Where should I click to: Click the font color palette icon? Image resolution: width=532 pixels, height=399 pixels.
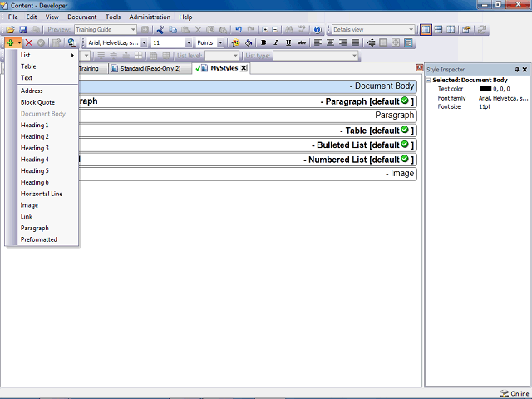pos(235,42)
